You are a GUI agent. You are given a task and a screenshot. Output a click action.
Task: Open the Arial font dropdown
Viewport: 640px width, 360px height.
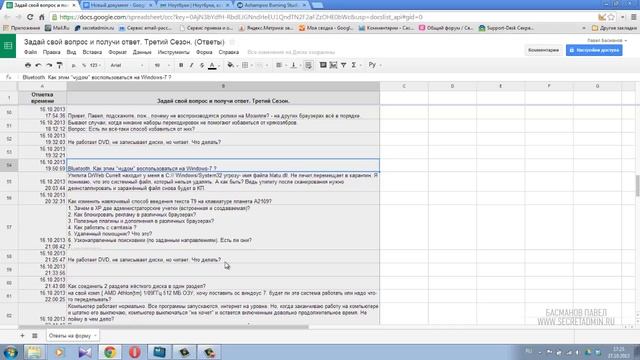click(x=127, y=65)
